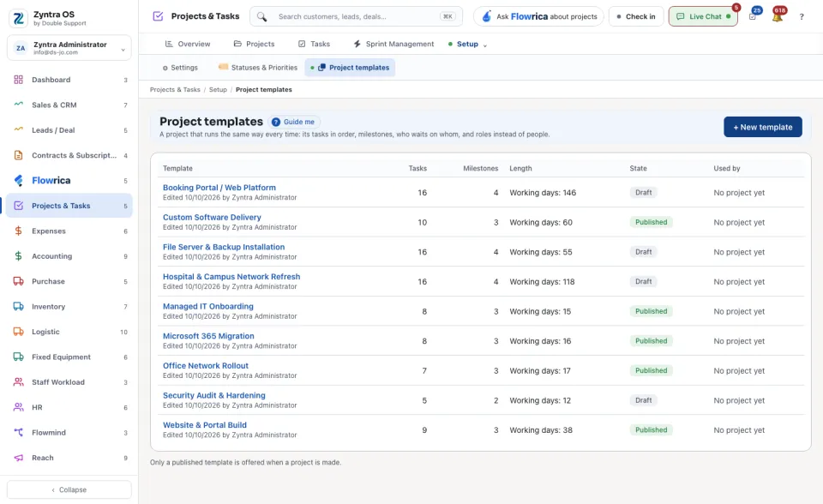
Task: Select the Settings sub-tab
Action: (x=180, y=68)
